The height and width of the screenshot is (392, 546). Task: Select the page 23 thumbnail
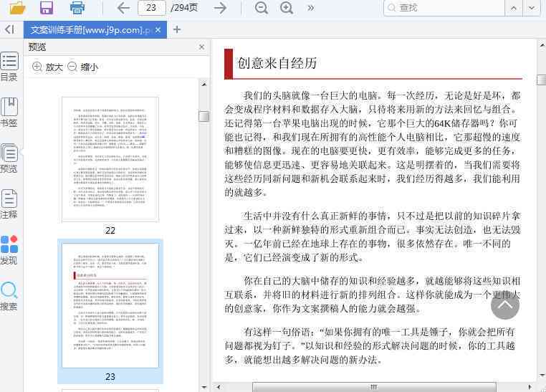110,306
